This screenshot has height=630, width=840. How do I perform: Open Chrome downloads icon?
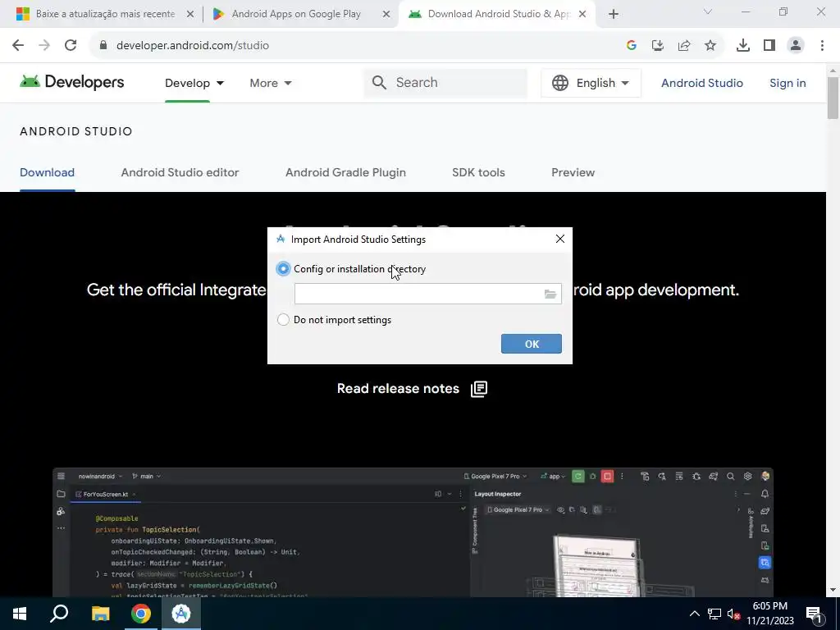(x=743, y=46)
